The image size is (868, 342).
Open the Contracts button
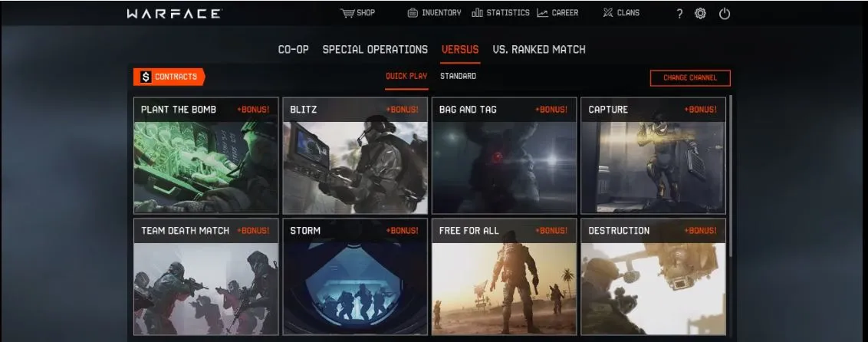tap(169, 77)
